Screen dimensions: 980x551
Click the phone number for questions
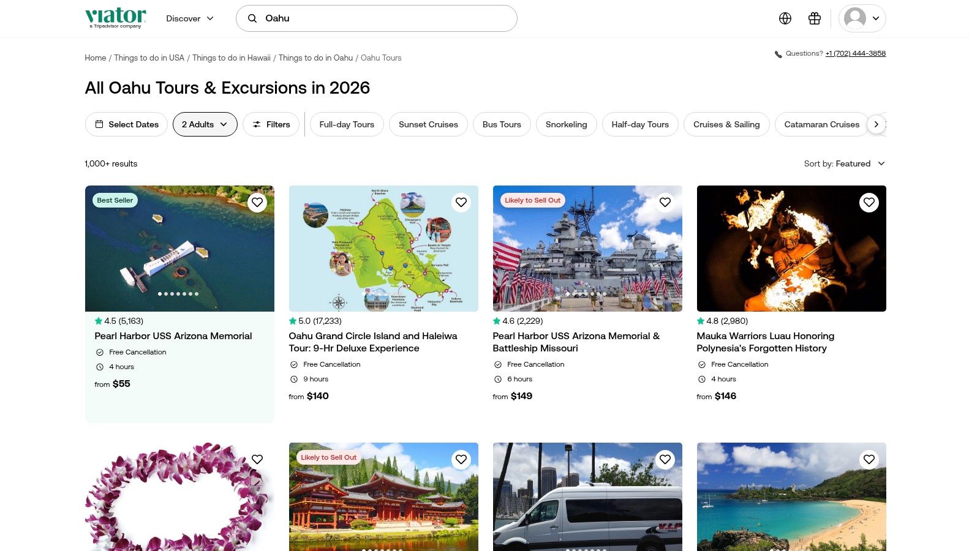855,53
